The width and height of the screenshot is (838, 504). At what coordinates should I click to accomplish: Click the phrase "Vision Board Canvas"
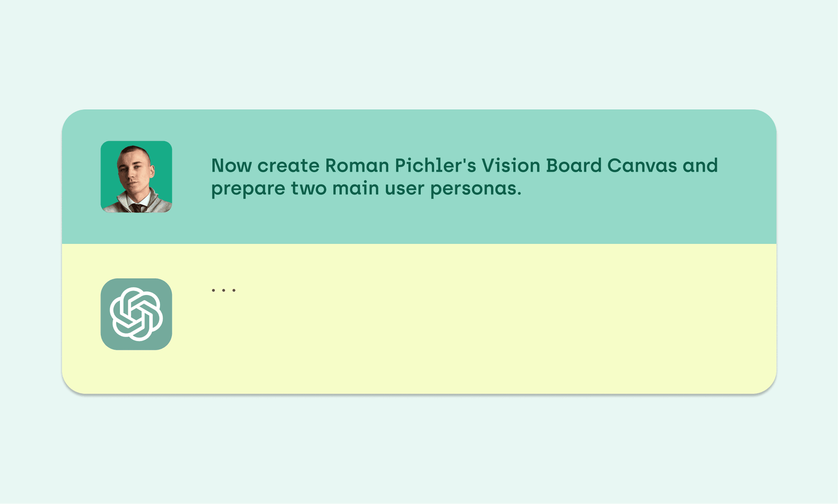click(x=579, y=165)
